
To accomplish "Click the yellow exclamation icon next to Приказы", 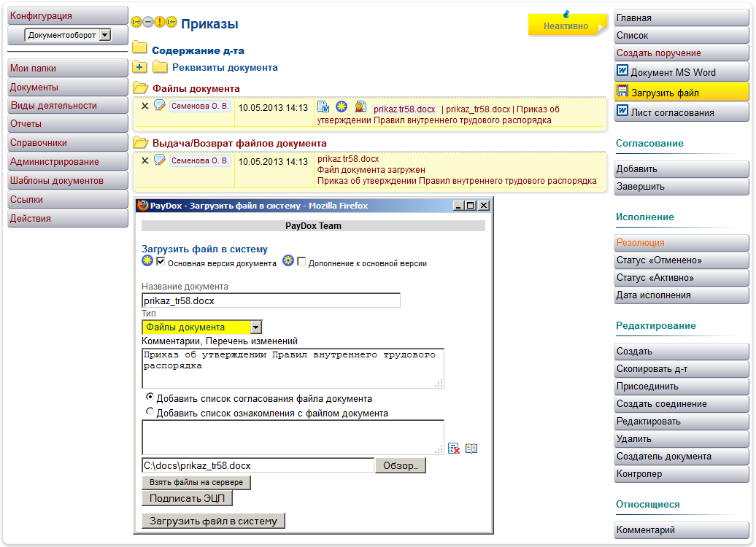I will click(x=160, y=22).
